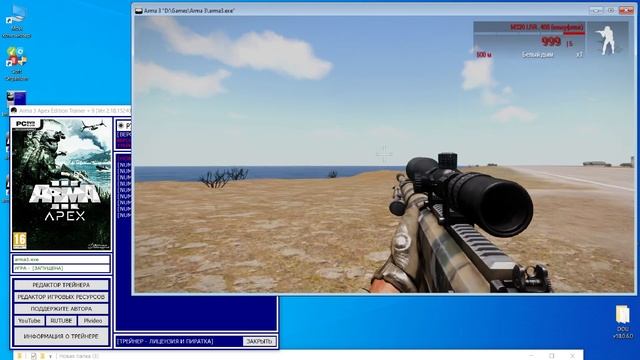
Task: Maximize the Новая папка Explorer window
Action: pos(552,356)
